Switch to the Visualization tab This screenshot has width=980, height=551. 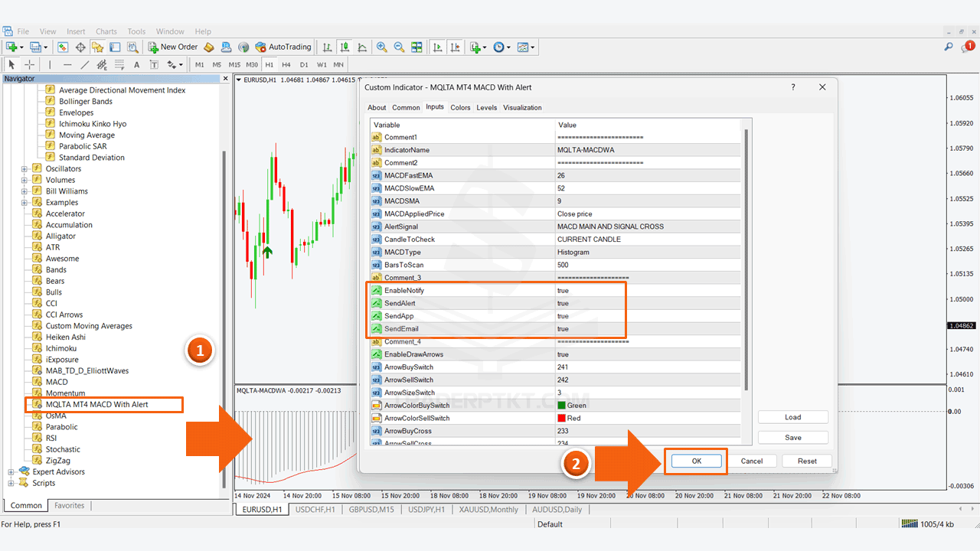523,108
